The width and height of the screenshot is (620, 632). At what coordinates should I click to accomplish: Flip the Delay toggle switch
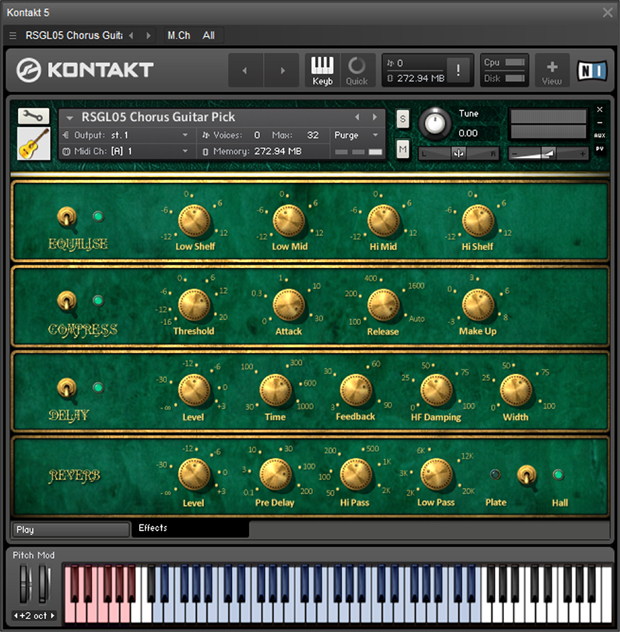click(67, 389)
